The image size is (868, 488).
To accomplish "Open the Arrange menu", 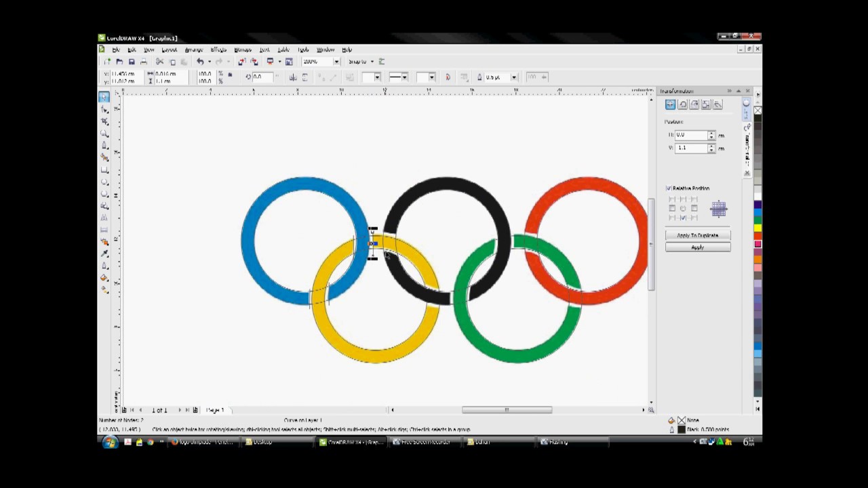I will pos(194,49).
